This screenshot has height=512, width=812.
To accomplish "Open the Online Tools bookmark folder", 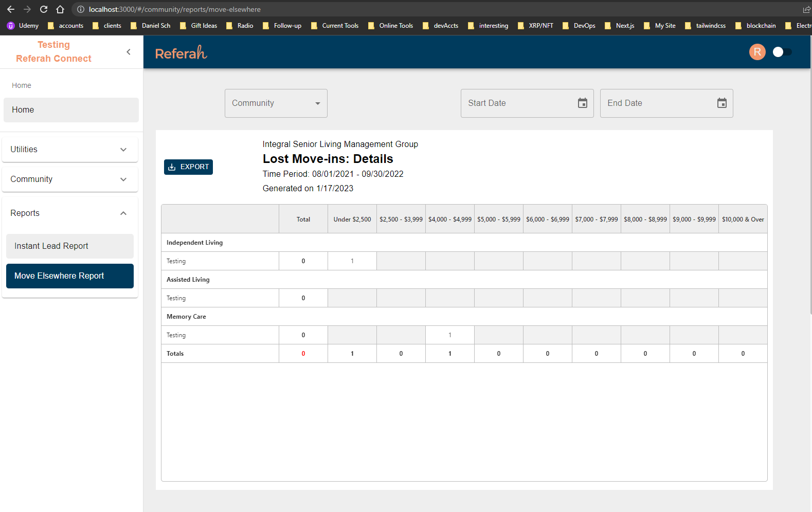I will [391, 26].
